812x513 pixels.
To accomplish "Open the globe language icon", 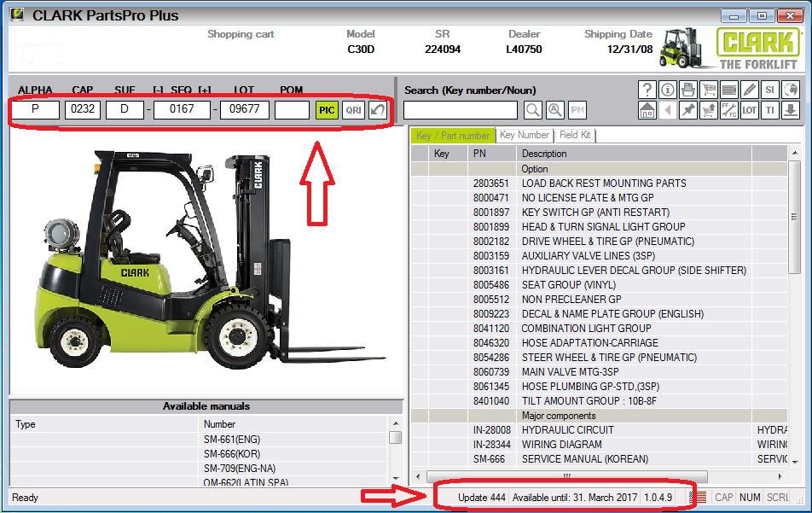I will (x=790, y=90).
